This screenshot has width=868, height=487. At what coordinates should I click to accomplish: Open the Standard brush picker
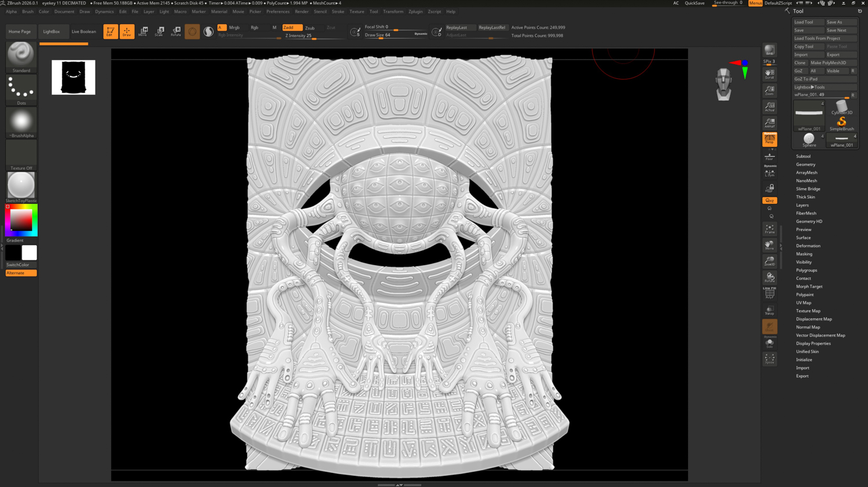click(x=21, y=57)
